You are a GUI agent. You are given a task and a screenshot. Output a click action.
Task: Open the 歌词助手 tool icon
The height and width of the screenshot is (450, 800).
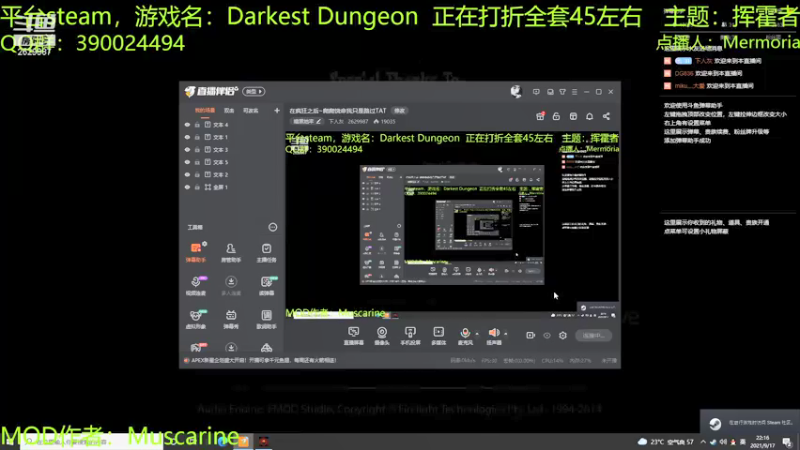[x=266, y=319]
